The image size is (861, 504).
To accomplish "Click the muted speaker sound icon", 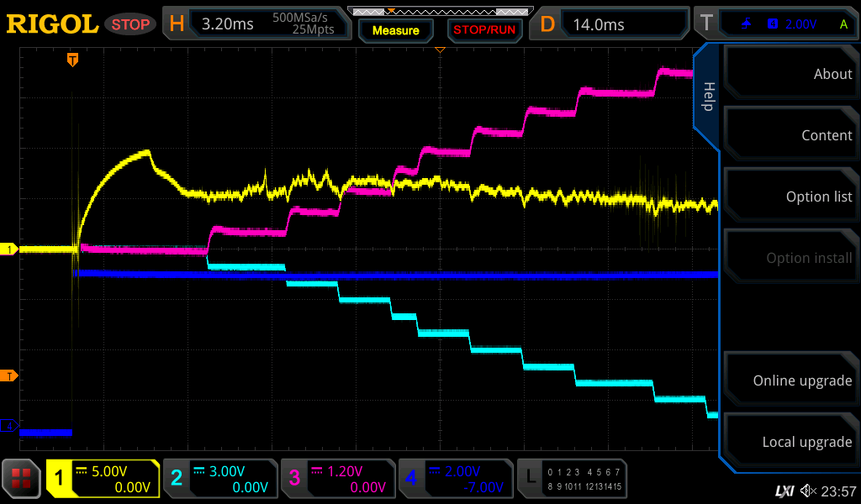I will click(808, 491).
